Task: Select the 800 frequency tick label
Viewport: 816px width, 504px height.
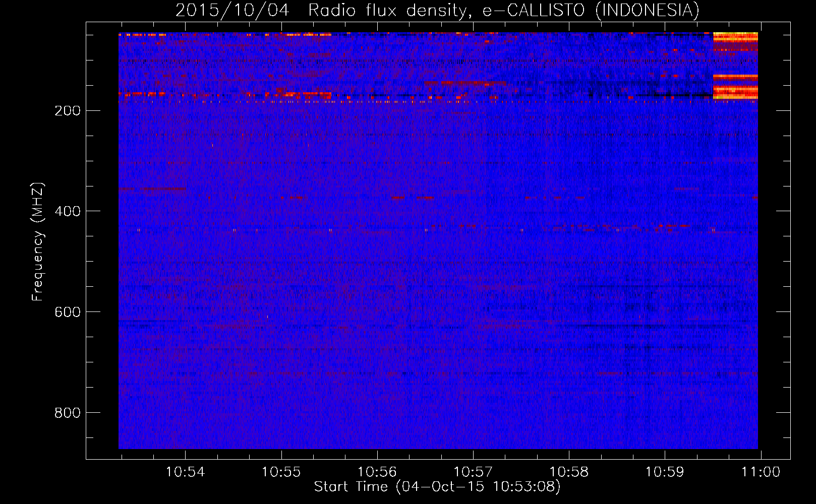Action: (68, 413)
